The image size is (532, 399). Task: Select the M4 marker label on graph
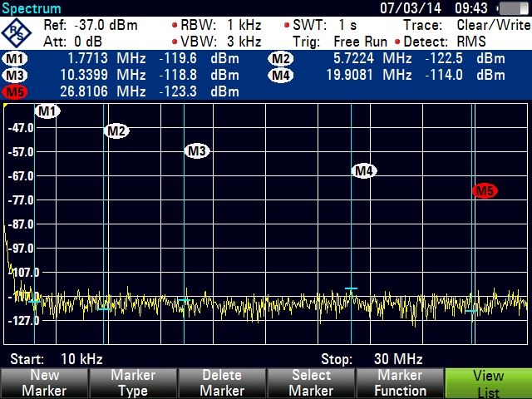click(x=363, y=171)
